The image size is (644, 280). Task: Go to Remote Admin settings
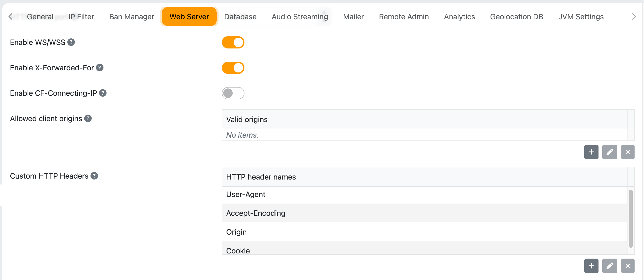tap(404, 16)
